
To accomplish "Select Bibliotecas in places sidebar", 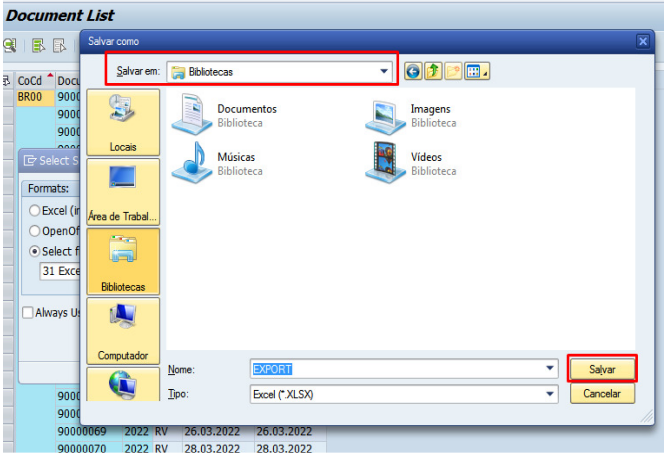I will [x=123, y=262].
